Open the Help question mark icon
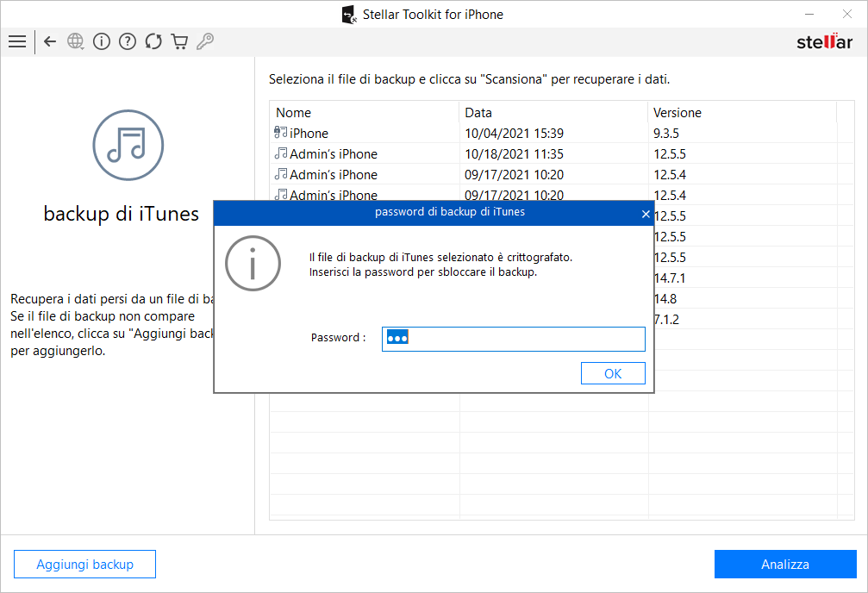 128,41
